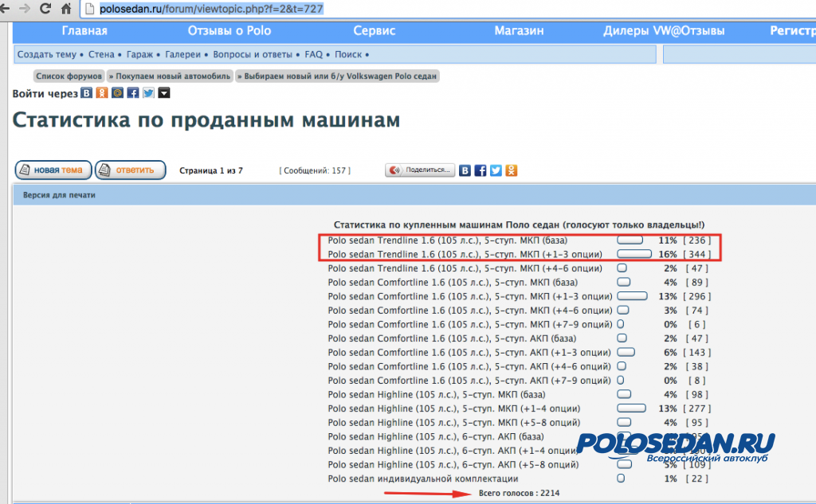Screen dimensions: 816x504
Task: Create topic with новая тема button
Action: 53,170
